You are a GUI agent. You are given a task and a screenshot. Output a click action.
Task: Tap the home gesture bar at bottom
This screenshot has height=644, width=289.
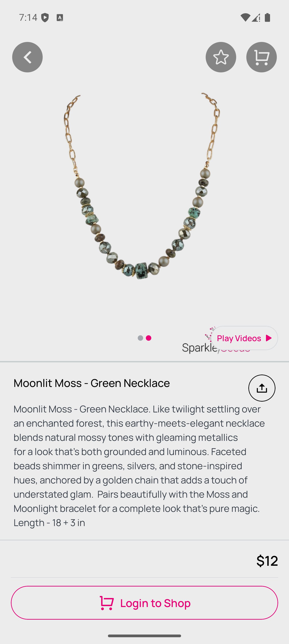[x=144, y=636]
